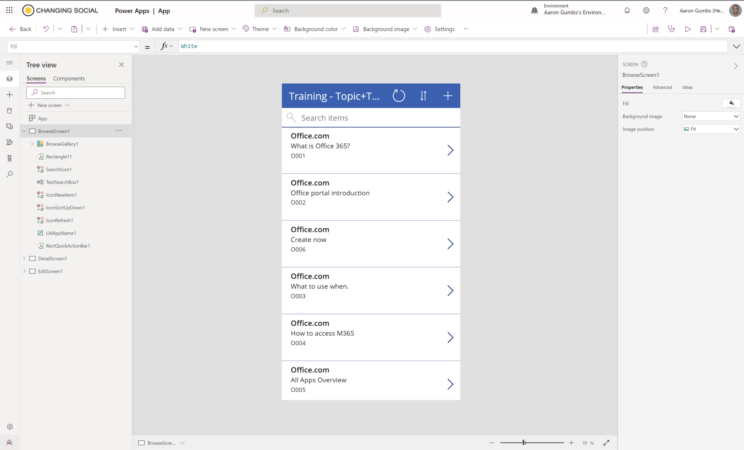The height and width of the screenshot is (450, 744).
Task: Select LblAppName1 in tree
Action: coord(60,233)
